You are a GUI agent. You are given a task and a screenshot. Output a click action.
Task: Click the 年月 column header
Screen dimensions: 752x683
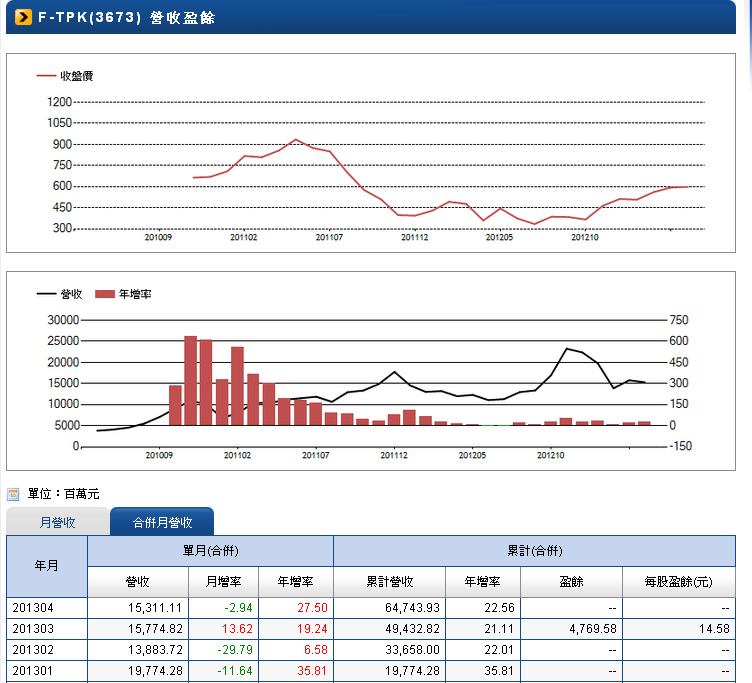click(47, 566)
